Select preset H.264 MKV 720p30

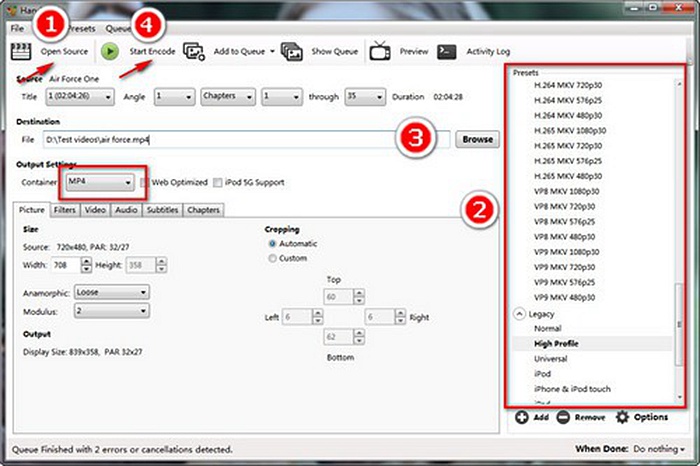point(568,85)
